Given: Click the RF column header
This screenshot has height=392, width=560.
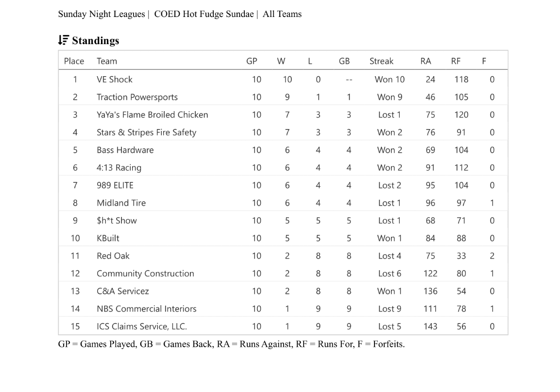Looking at the screenshot, I should click(456, 61).
